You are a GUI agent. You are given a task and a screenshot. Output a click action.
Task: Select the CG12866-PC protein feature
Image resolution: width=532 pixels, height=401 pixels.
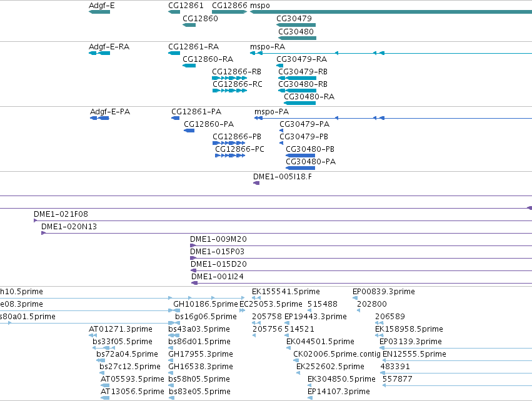230,156
